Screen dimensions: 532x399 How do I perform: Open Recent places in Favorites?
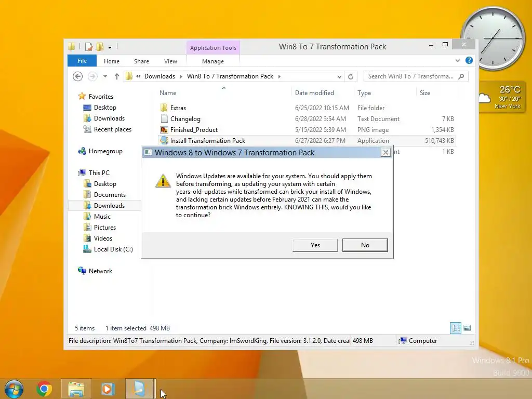[112, 129]
